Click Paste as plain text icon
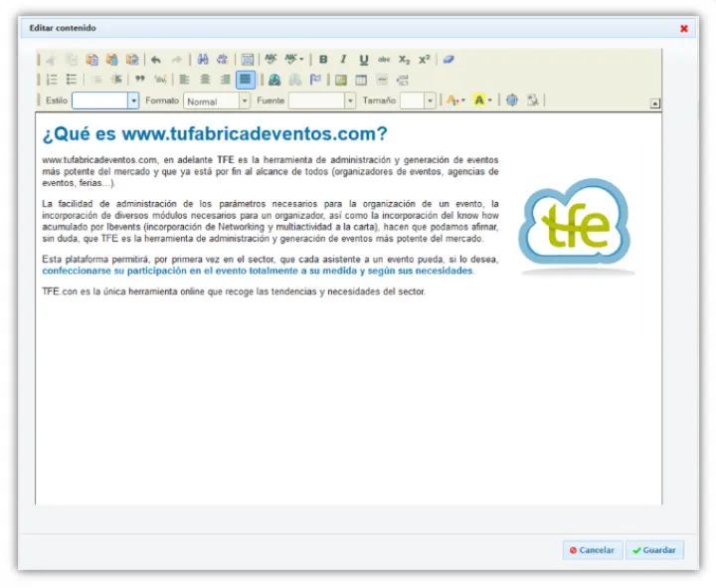This screenshot has width=716, height=588. pyautogui.click(x=111, y=60)
